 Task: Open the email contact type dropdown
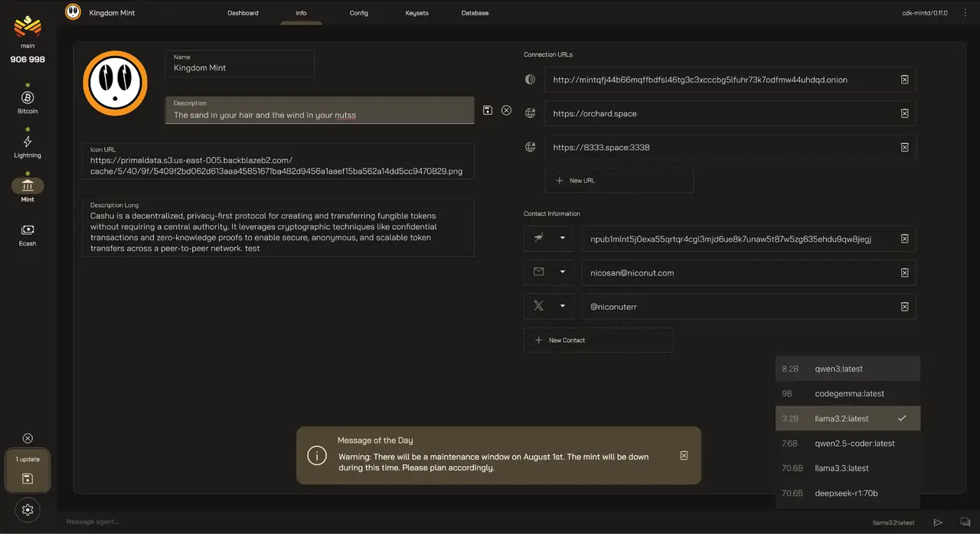(548, 272)
